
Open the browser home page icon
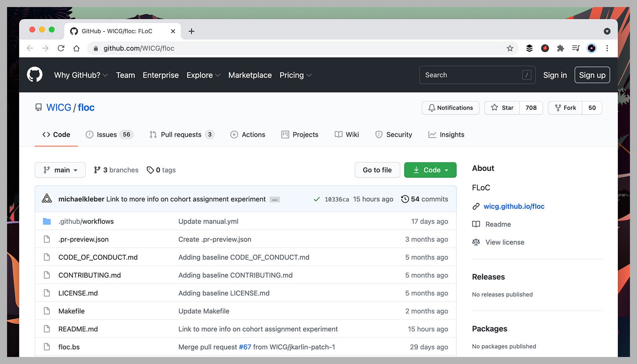click(x=76, y=48)
